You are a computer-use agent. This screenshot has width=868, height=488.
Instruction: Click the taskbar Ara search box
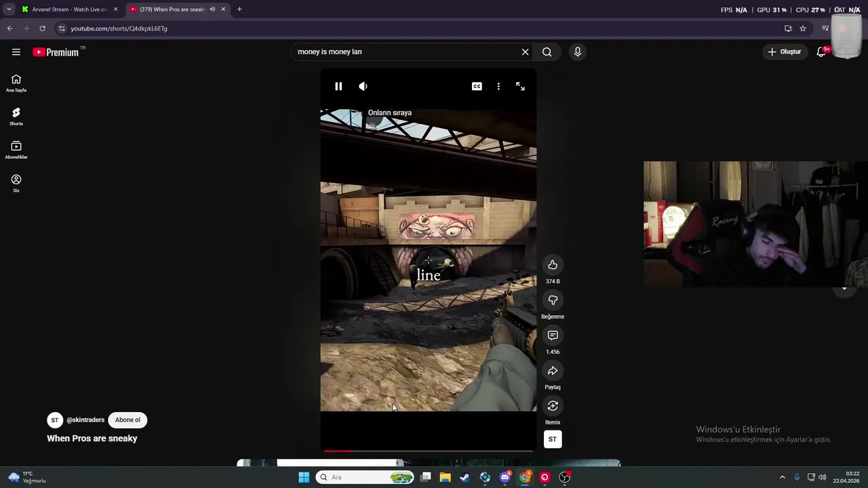click(x=366, y=477)
